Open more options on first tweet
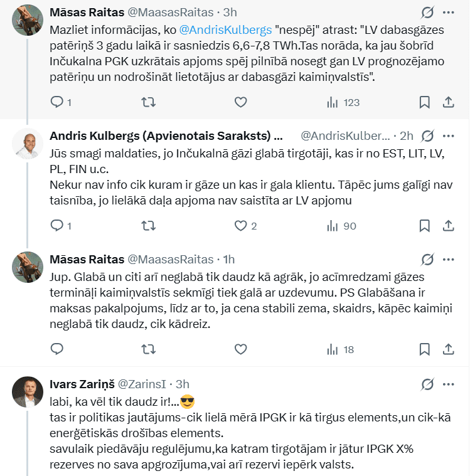 (x=449, y=13)
